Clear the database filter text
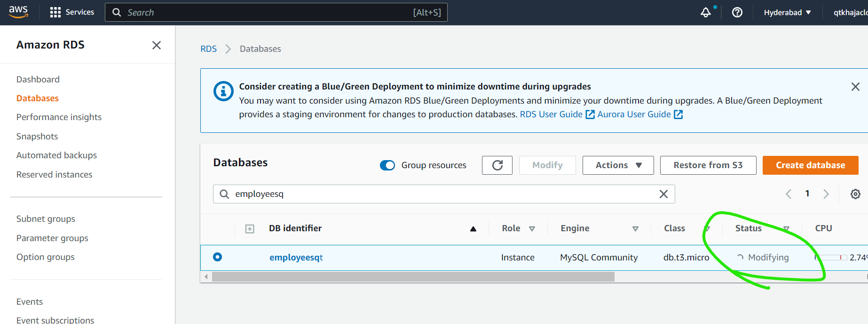 (663, 194)
